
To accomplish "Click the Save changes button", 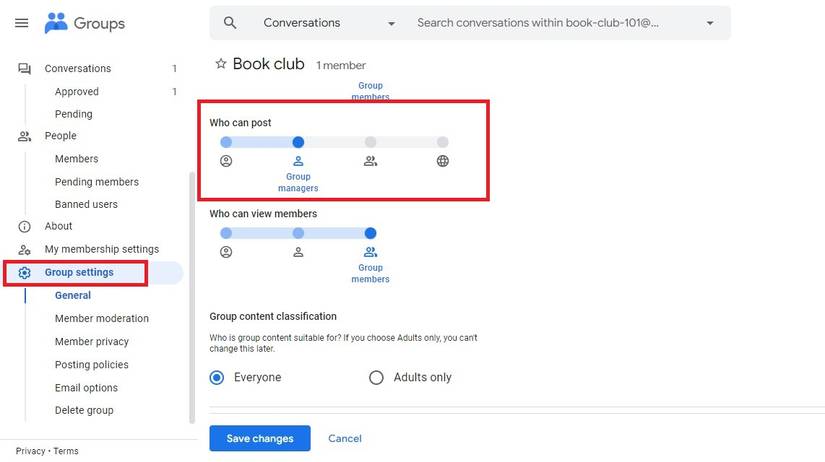I will [260, 438].
